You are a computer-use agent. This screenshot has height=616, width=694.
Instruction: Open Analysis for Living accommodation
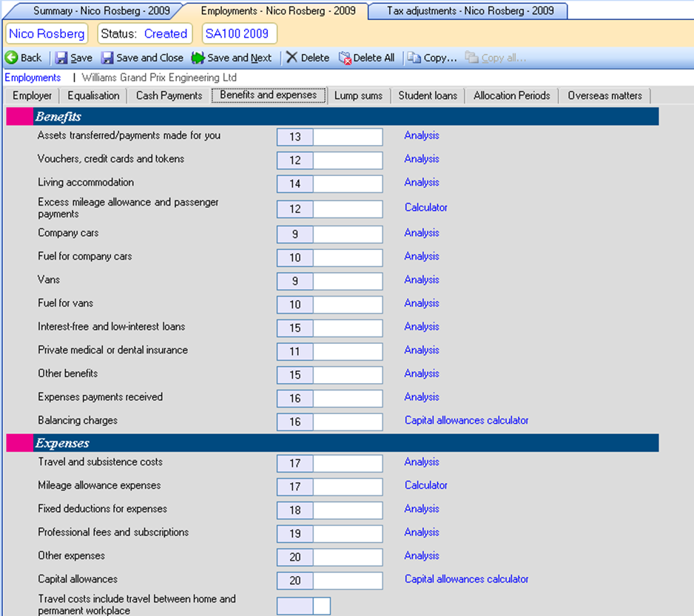pyautogui.click(x=422, y=183)
